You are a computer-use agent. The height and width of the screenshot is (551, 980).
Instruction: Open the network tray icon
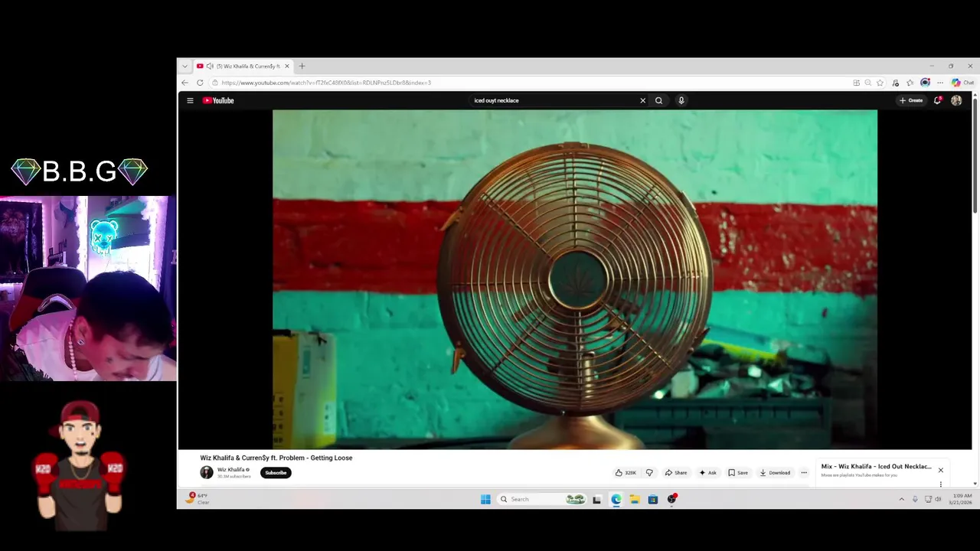tap(928, 499)
